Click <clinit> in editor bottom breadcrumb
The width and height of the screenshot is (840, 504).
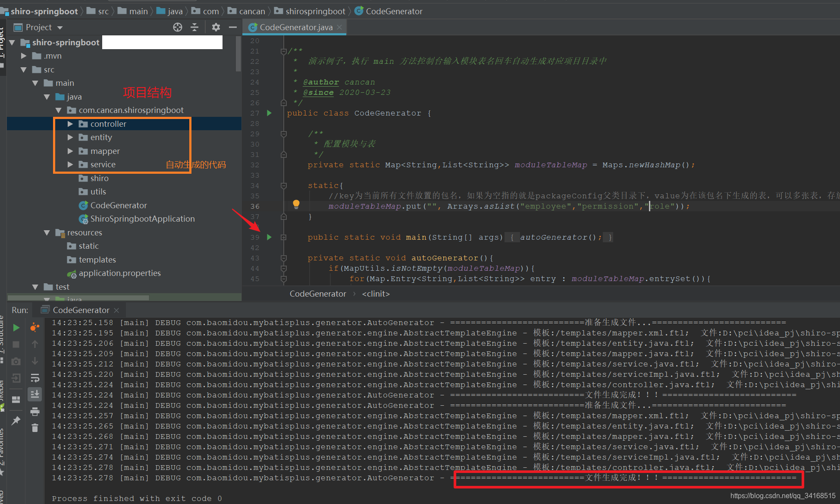pyautogui.click(x=376, y=294)
